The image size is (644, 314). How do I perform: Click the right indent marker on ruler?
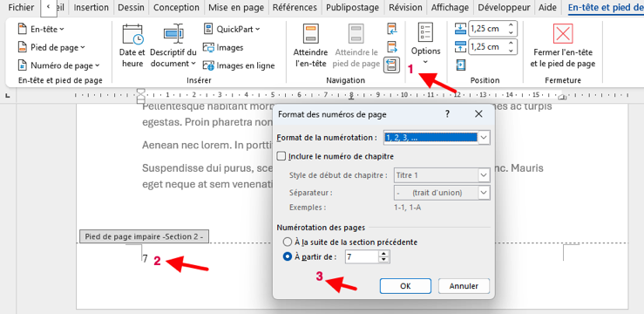pyautogui.click(x=562, y=98)
